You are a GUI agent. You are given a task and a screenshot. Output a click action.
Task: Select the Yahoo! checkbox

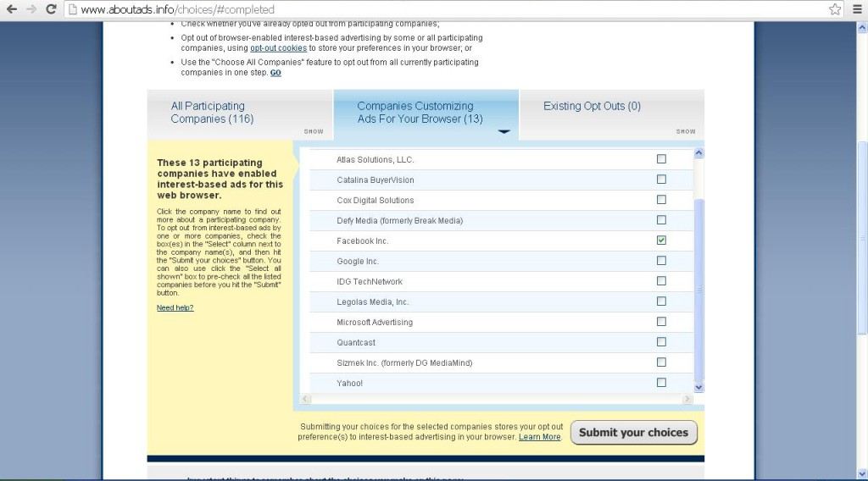coord(661,383)
